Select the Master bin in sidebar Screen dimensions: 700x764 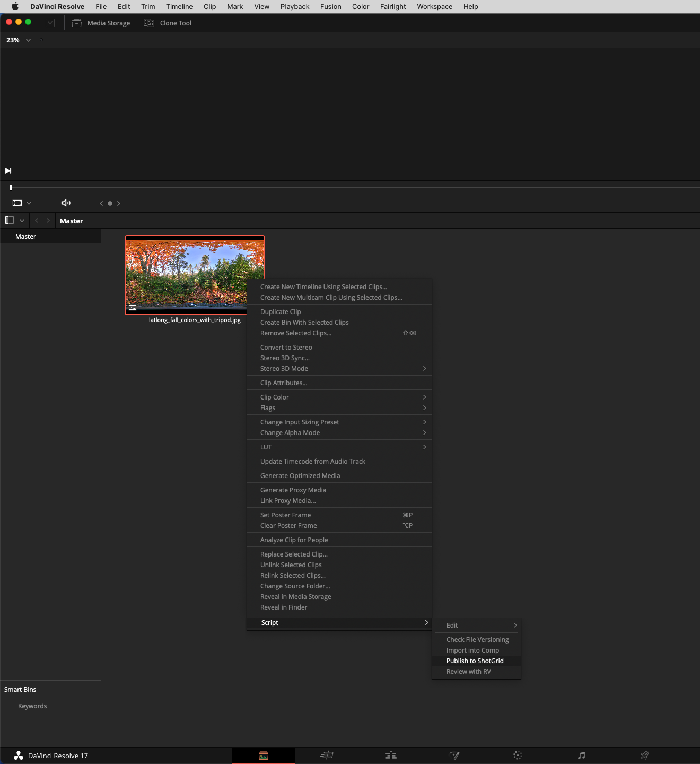click(x=50, y=237)
